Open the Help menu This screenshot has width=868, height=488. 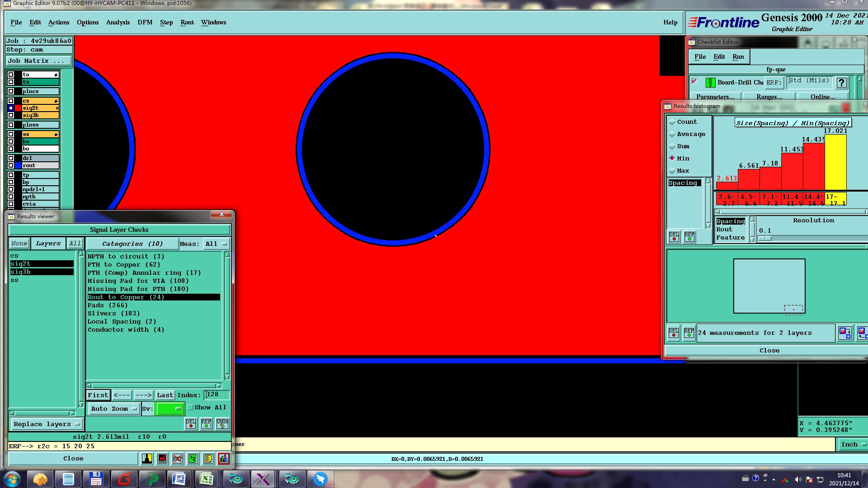pyautogui.click(x=670, y=22)
